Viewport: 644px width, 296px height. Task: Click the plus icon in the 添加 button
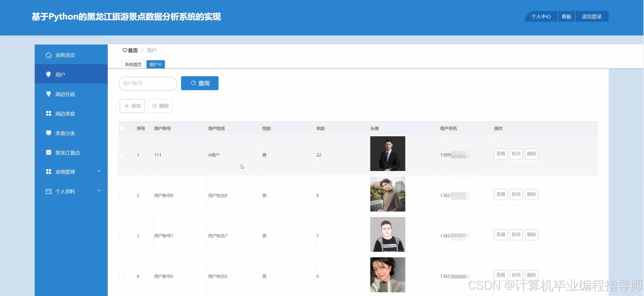tap(127, 106)
